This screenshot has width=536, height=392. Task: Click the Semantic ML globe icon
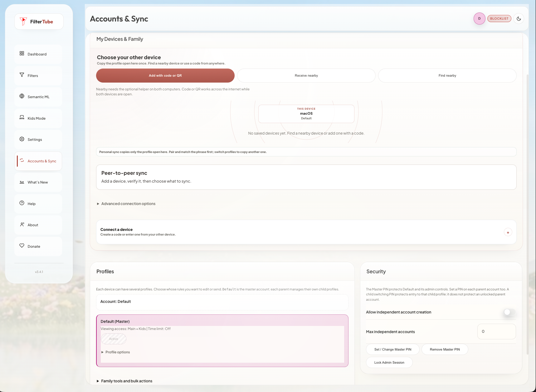coord(22,96)
